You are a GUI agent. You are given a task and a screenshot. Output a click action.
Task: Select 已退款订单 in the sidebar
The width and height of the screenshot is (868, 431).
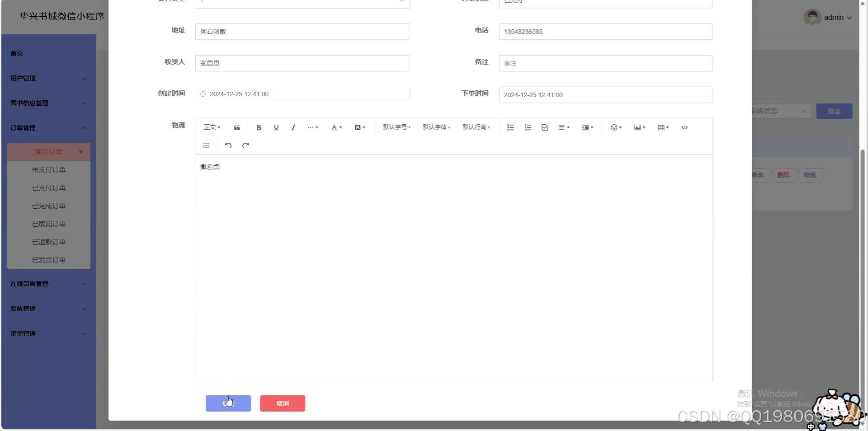coord(49,242)
